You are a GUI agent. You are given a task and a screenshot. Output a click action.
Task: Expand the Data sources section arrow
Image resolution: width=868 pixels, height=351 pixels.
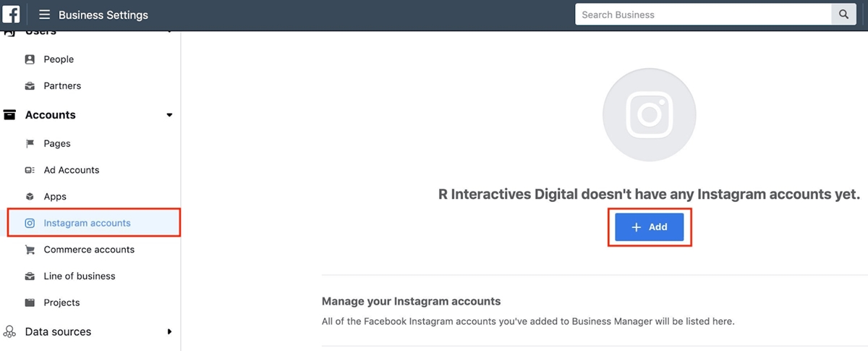[169, 331]
